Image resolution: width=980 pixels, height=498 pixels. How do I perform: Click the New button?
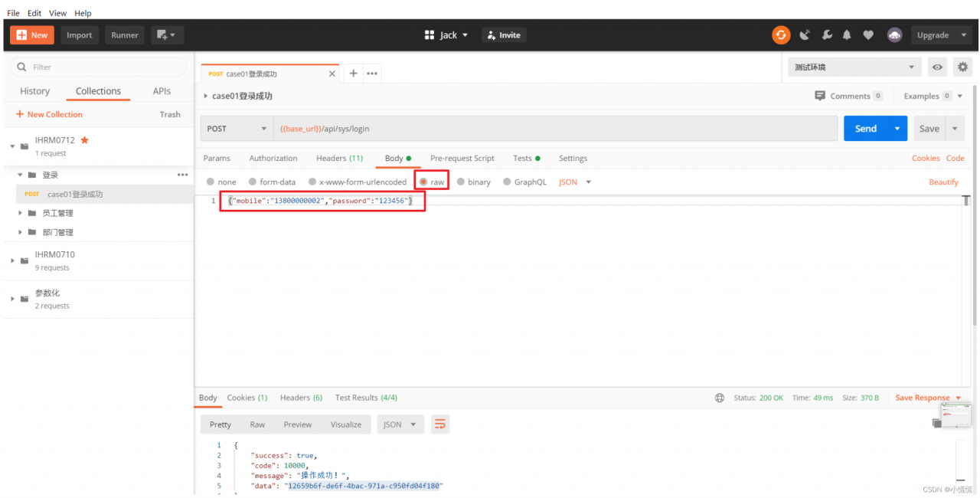32,34
